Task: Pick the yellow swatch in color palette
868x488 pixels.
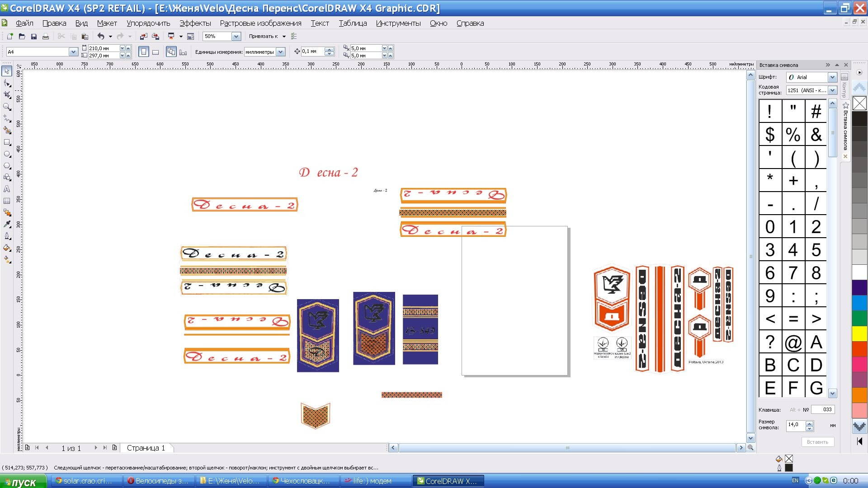Action: (x=859, y=333)
